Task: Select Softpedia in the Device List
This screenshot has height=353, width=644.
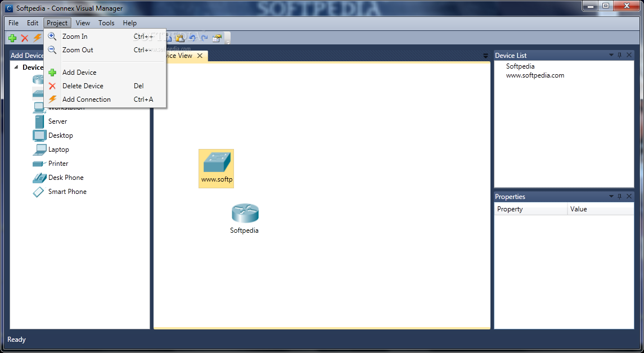Action: (520, 66)
